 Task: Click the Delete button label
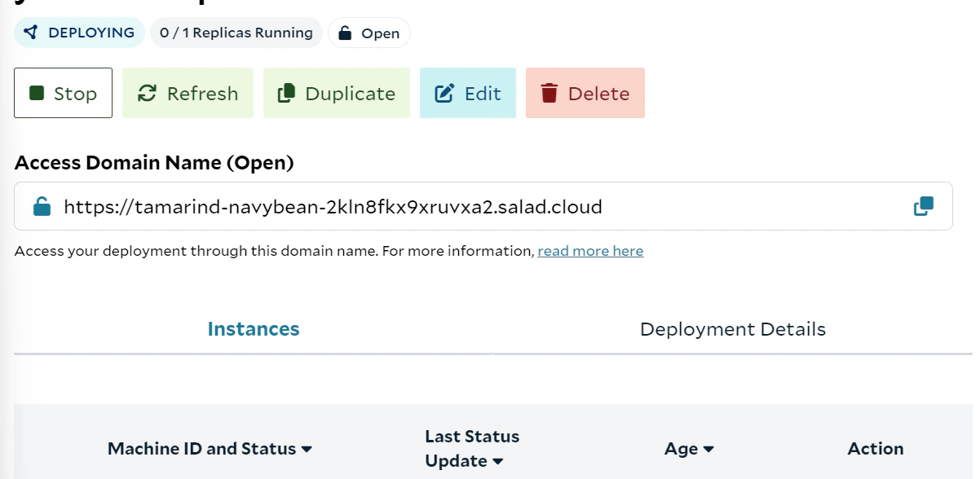(x=599, y=94)
